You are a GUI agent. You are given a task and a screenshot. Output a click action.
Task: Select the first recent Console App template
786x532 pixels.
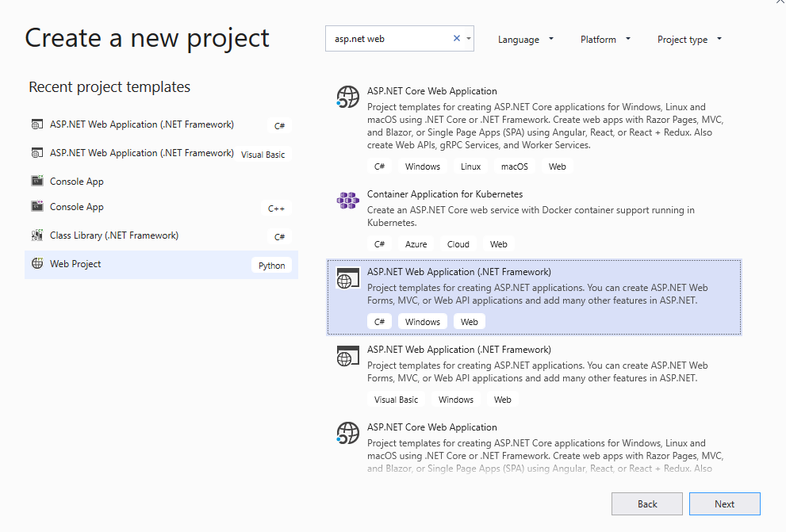click(77, 182)
